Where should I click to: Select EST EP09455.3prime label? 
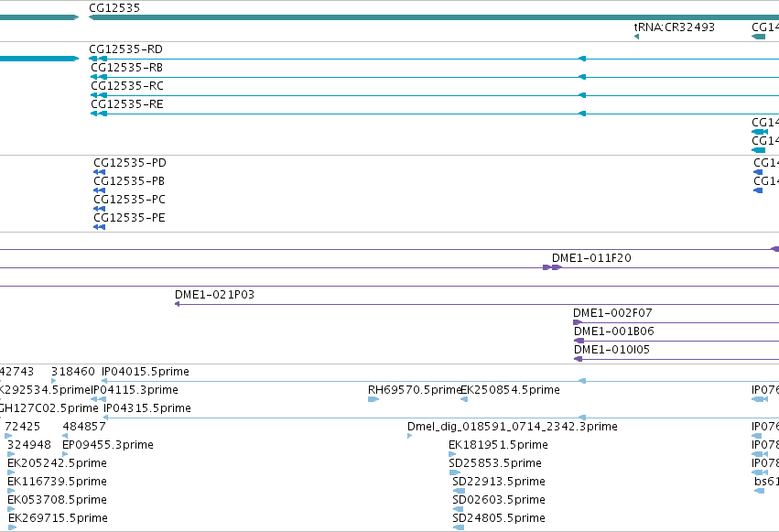pos(108,446)
